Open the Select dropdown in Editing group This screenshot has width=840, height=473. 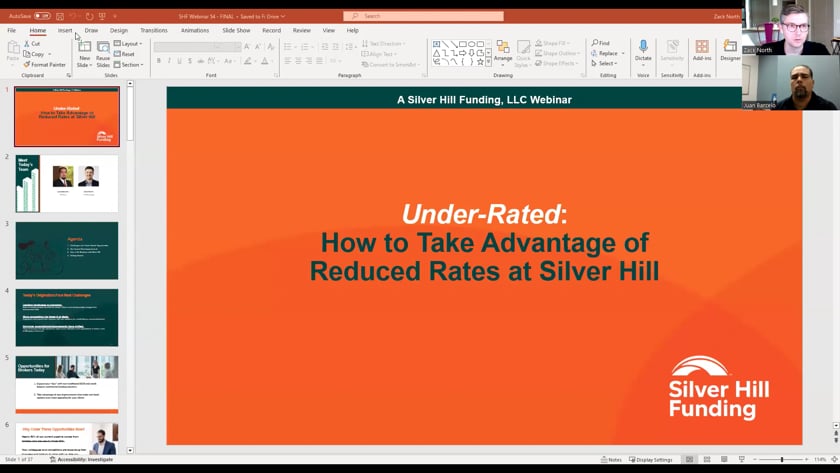[604, 63]
